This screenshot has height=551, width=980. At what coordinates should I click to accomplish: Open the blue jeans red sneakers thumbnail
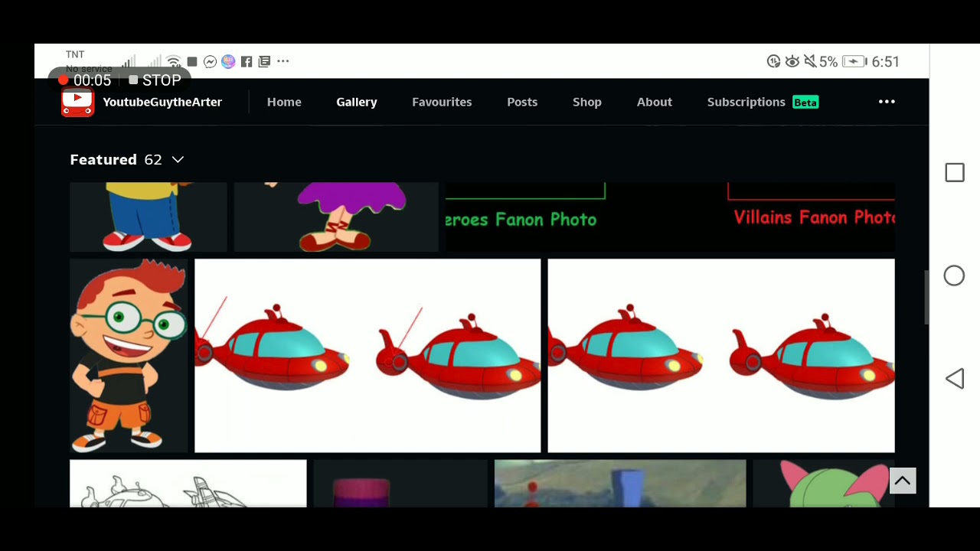tap(149, 217)
